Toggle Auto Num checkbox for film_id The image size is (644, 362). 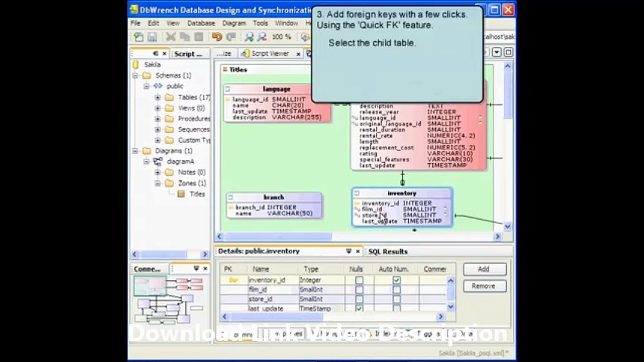[x=397, y=290]
